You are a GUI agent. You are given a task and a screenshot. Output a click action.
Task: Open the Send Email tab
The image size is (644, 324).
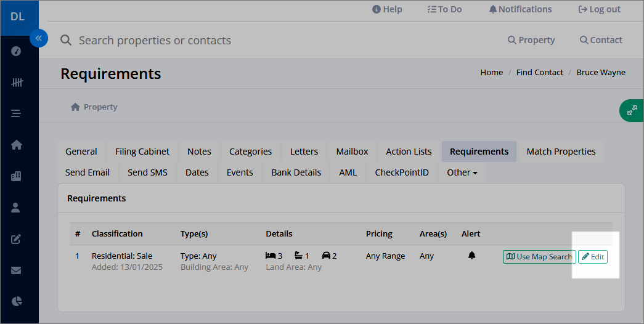88,172
